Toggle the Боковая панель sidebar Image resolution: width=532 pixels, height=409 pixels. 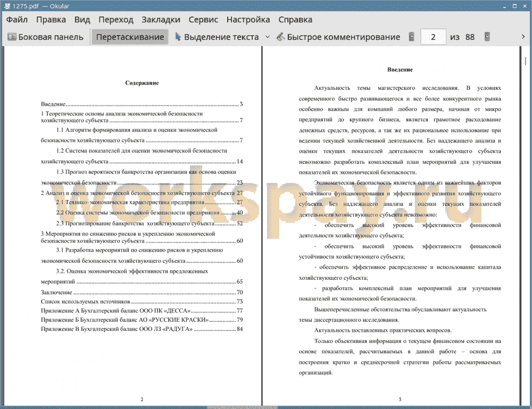tap(45, 37)
